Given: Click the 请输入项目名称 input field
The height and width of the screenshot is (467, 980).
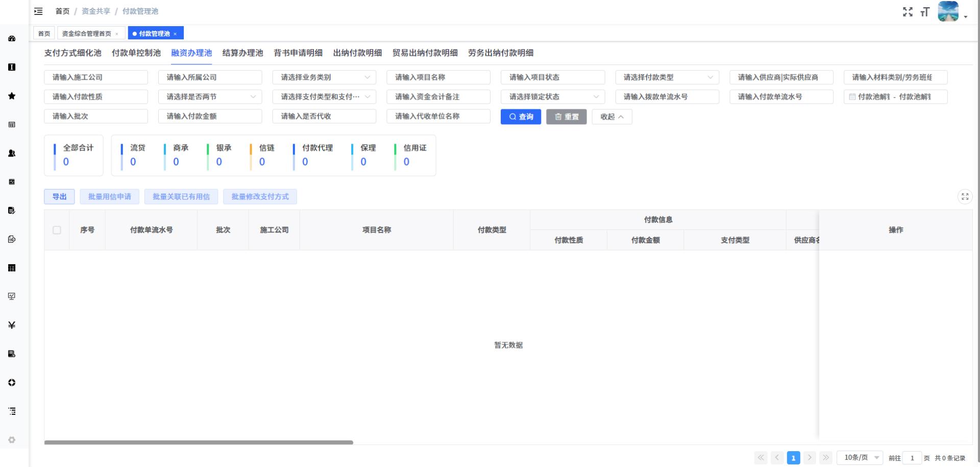Looking at the screenshot, I should click(x=438, y=78).
